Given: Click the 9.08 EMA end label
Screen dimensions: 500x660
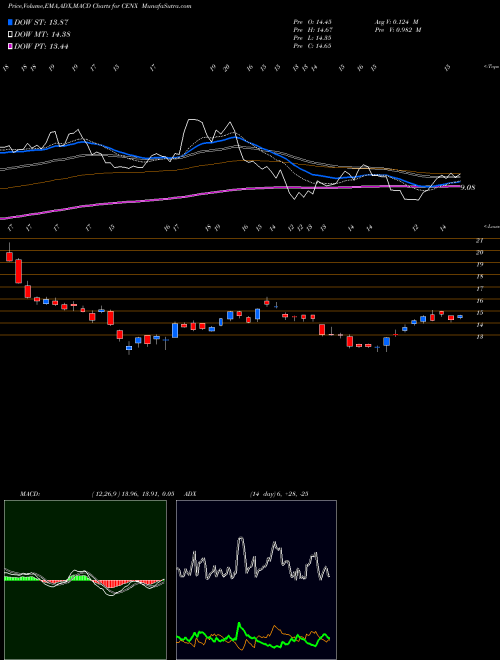Looking at the screenshot, I should coord(468,188).
